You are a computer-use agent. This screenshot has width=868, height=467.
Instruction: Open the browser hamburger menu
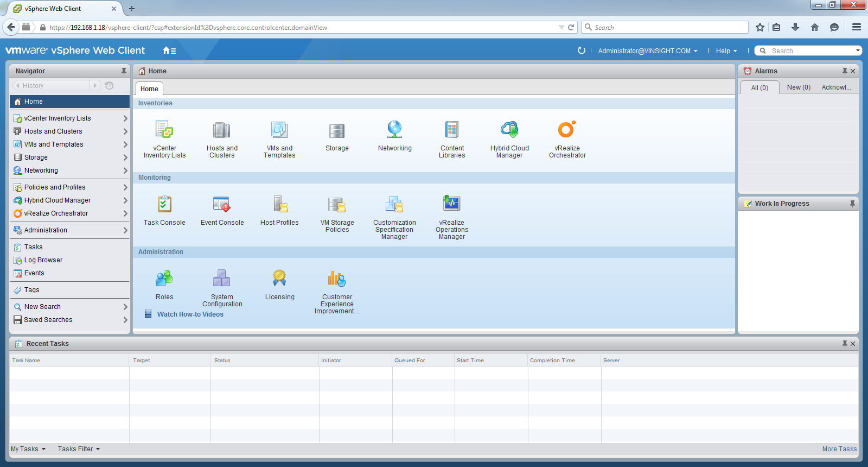tap(857, 27)
